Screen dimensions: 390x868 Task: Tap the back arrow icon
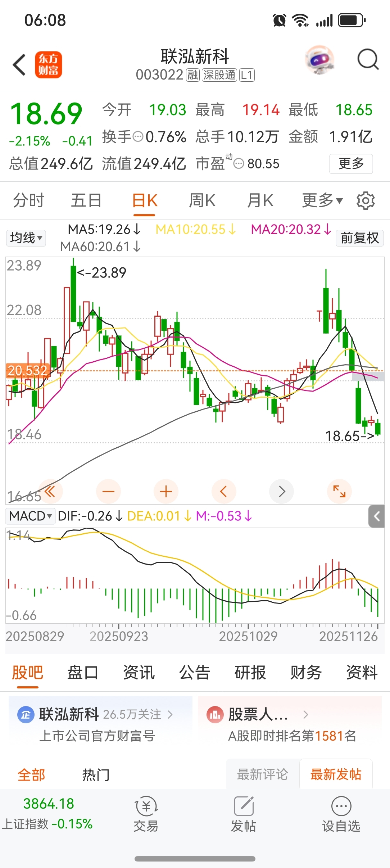[19, 65]
